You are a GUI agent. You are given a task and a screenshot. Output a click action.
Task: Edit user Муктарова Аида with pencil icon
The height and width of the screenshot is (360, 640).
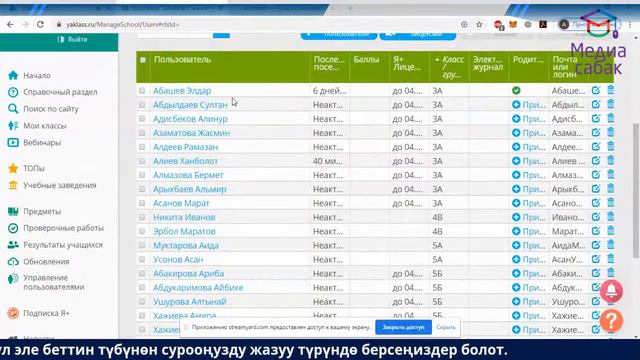point(596,245)
